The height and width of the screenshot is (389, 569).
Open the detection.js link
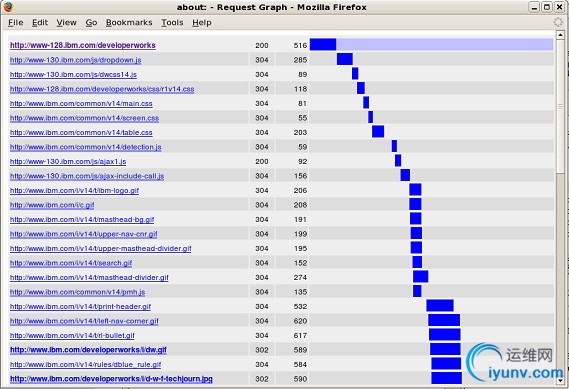pos(86,147)
